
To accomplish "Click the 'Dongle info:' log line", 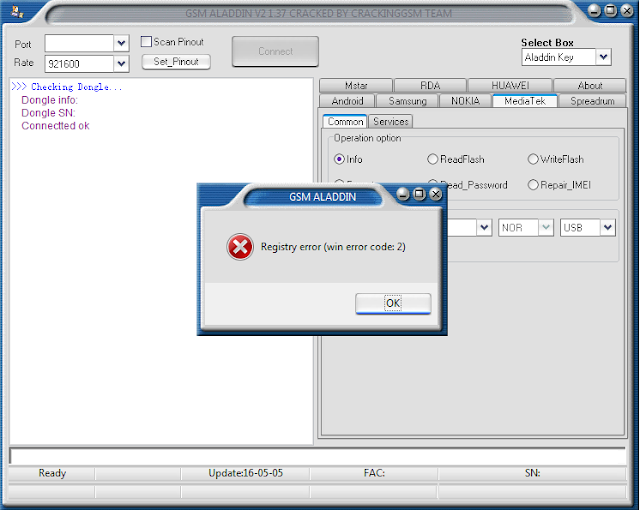I will pos(49,100).
